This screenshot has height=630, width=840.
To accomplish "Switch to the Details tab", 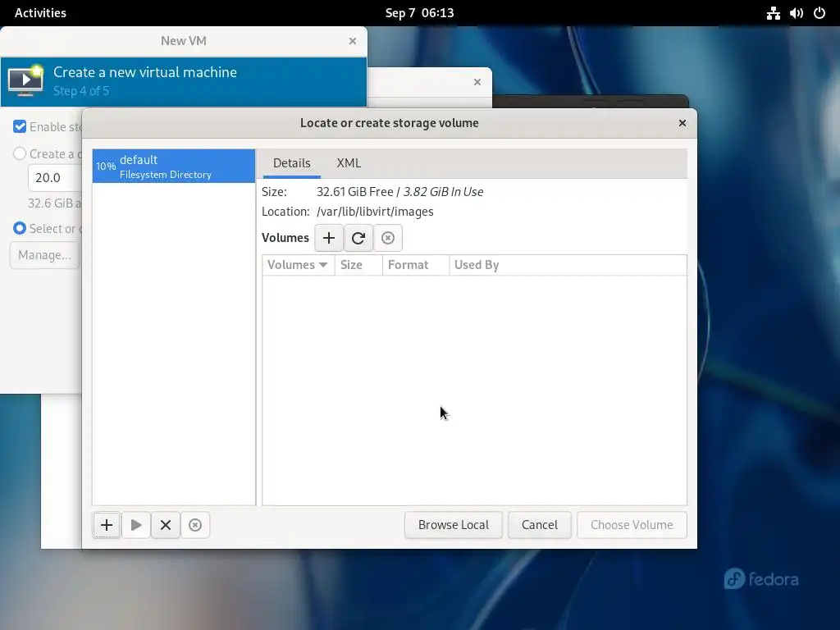I will click(x=291, y=163).
